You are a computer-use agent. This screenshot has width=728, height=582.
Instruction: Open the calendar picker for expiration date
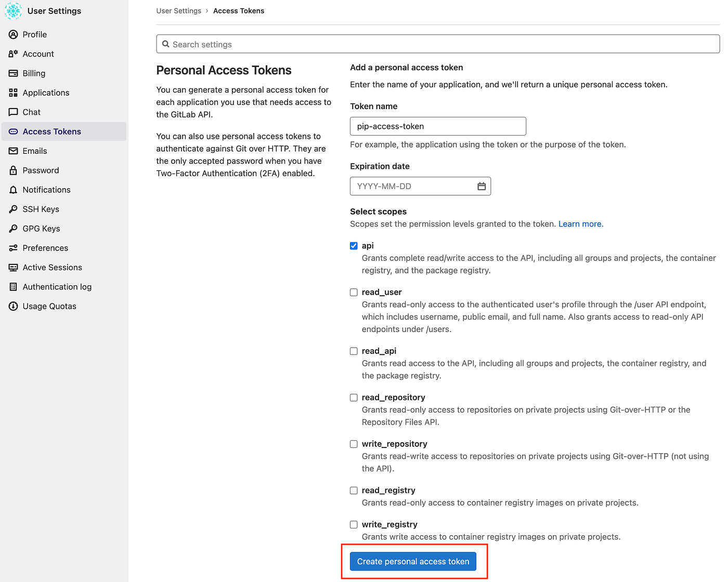pos(482,186)
